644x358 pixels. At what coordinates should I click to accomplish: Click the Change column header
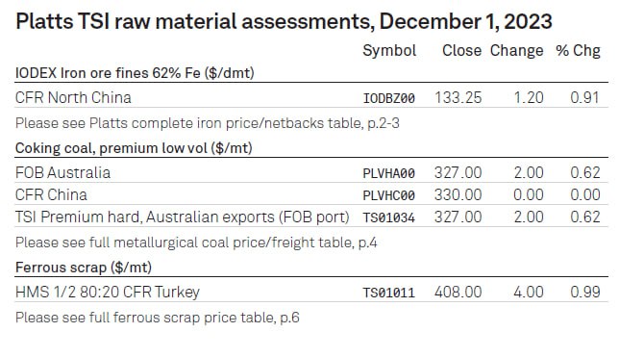[517, 51]
